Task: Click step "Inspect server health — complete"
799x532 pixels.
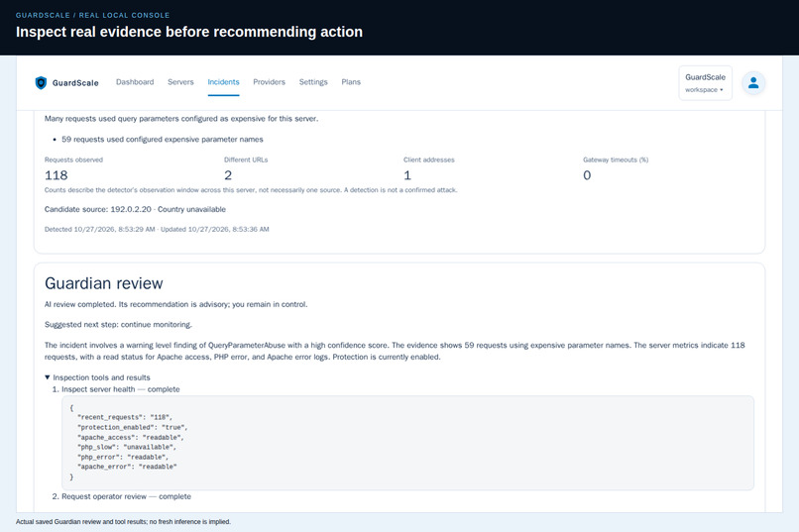Action: (x=120, y=389)
